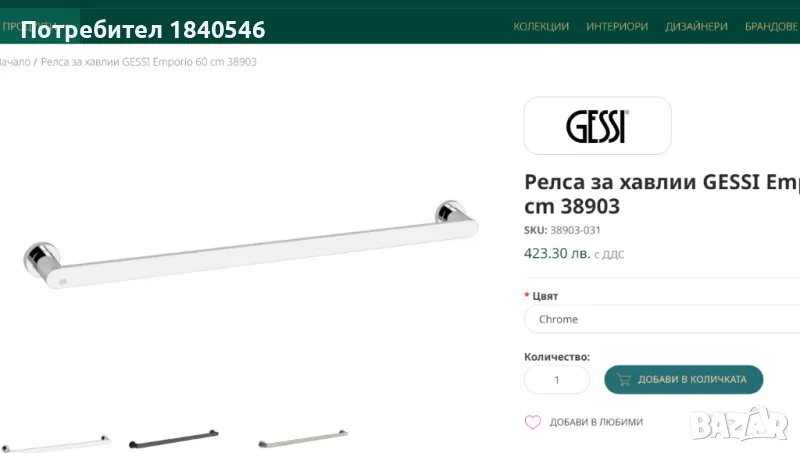Open the ИНТЕРИОРИ menu
800x453 pixels.
pyautogui.click(x=617, y=27)
